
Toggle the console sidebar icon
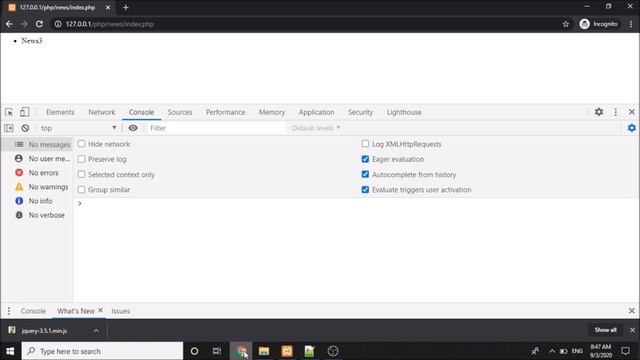(x=9, y=128)
